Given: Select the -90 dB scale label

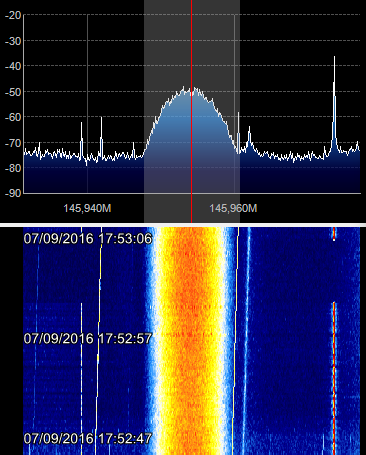Looking at the screenshot, I should pyautogui.click(x=13, y=193).
